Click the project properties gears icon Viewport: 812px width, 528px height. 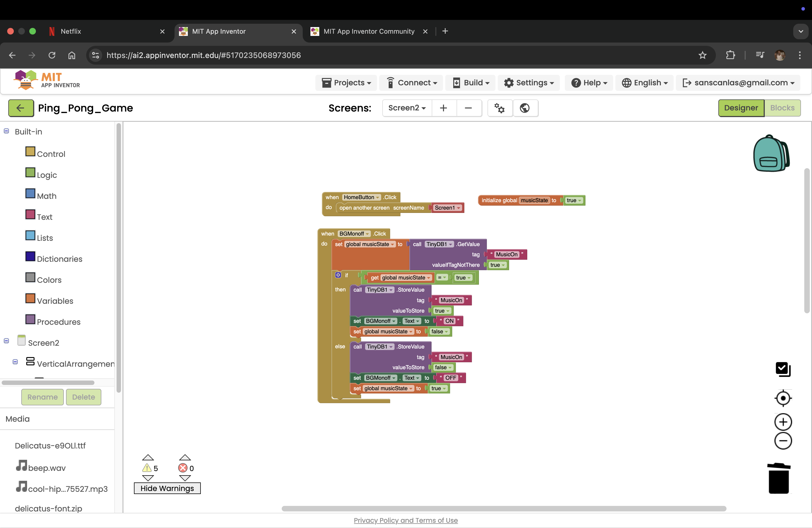tap(499, 108)
